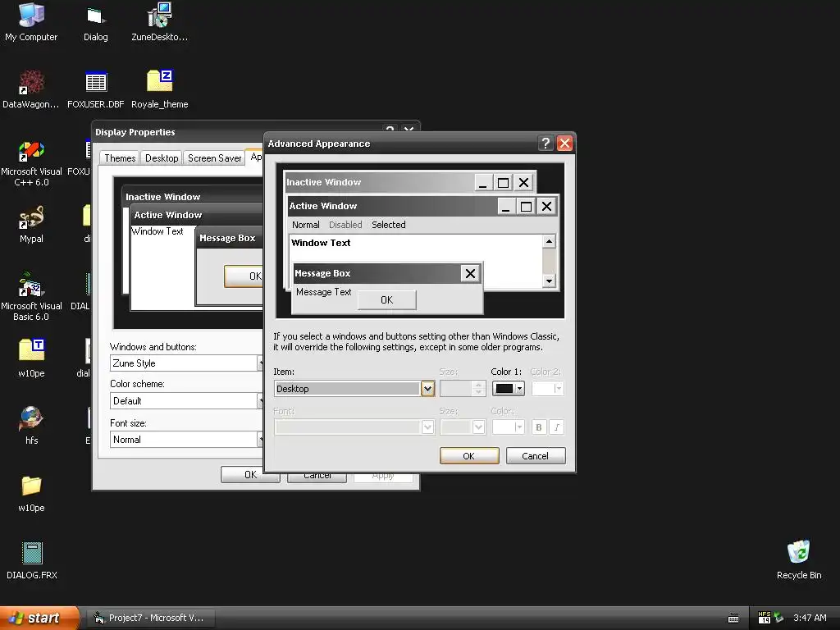Open the Start menu

(x=39, y=618)
